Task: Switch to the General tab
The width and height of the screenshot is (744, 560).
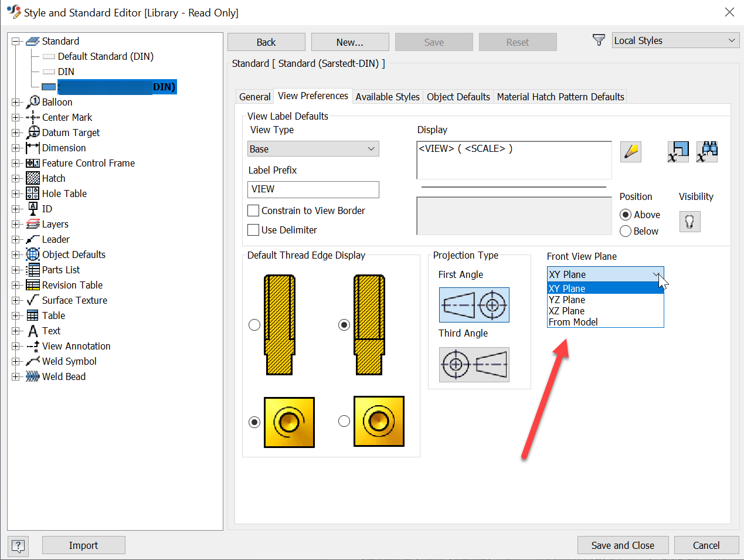Action: coord(254,97)
